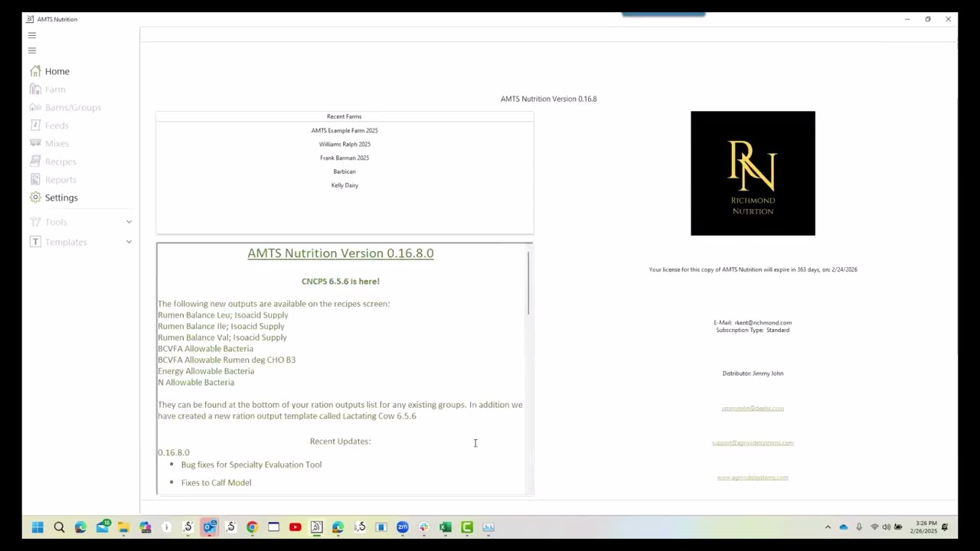The image size is (980, 551).
Task: Select the Reports sidebar item
Action: [x=53, y=180]
